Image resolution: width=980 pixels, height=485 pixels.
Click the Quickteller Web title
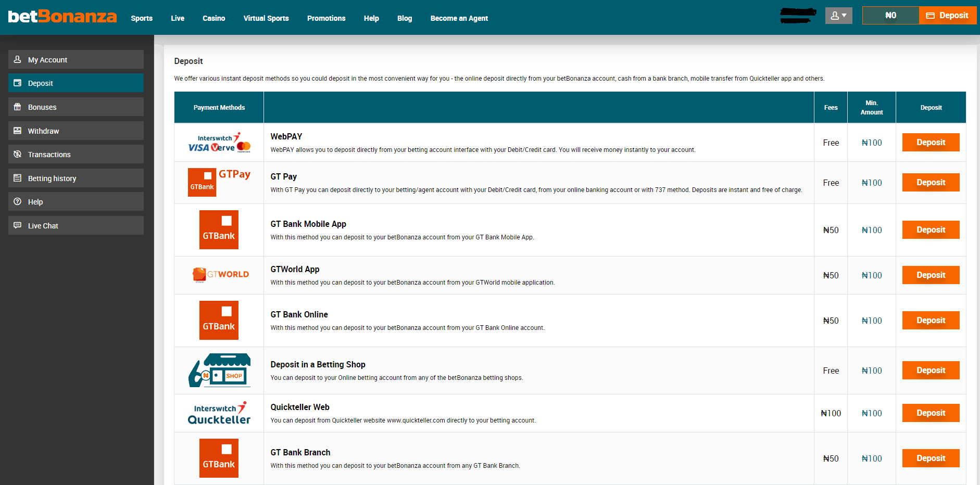[x=300, y=407]
